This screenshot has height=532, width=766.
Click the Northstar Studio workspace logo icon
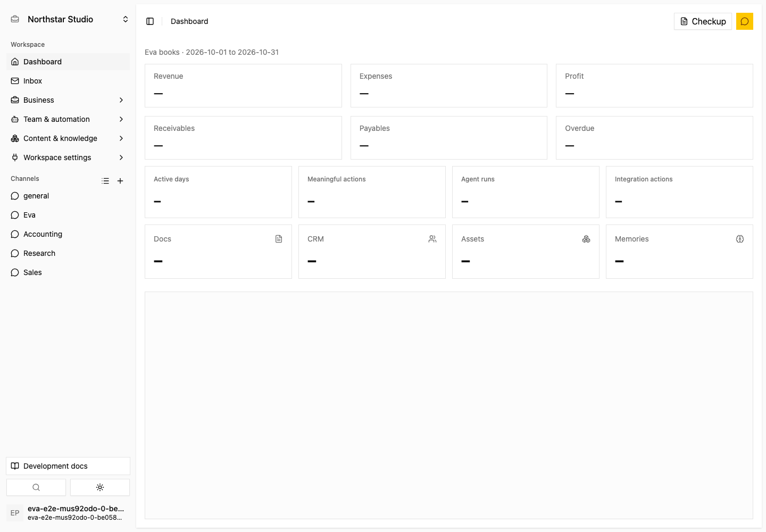click(x=15, y=19)
